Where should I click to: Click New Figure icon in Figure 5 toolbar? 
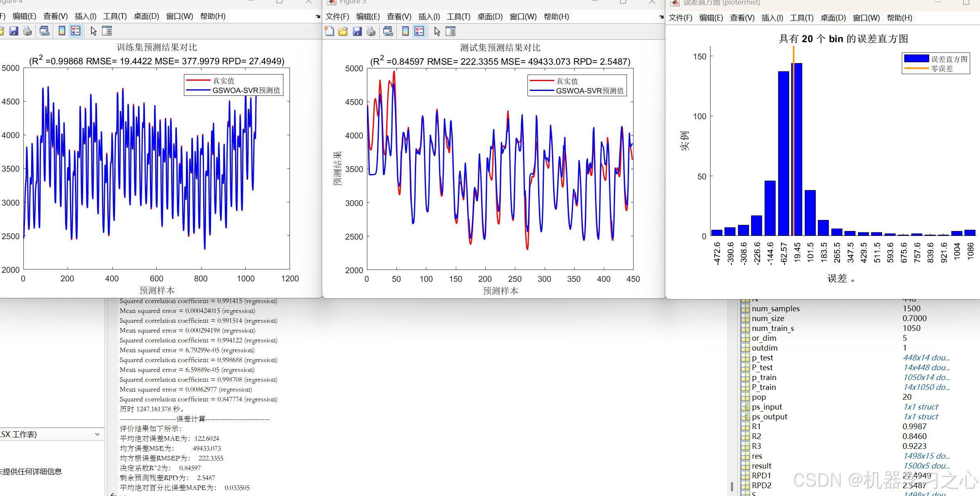329,32
